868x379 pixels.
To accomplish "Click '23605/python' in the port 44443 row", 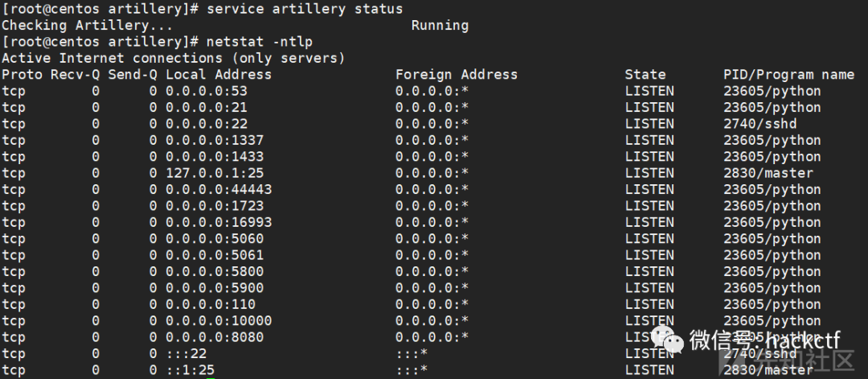I will [772, 190].
